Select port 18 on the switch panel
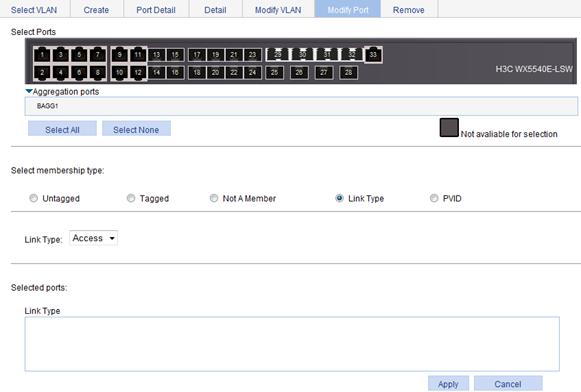 click(197, 73)
